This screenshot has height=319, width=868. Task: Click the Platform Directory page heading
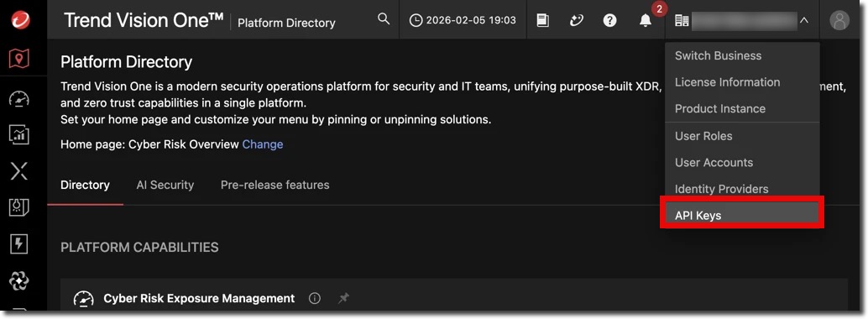[126, 61]
